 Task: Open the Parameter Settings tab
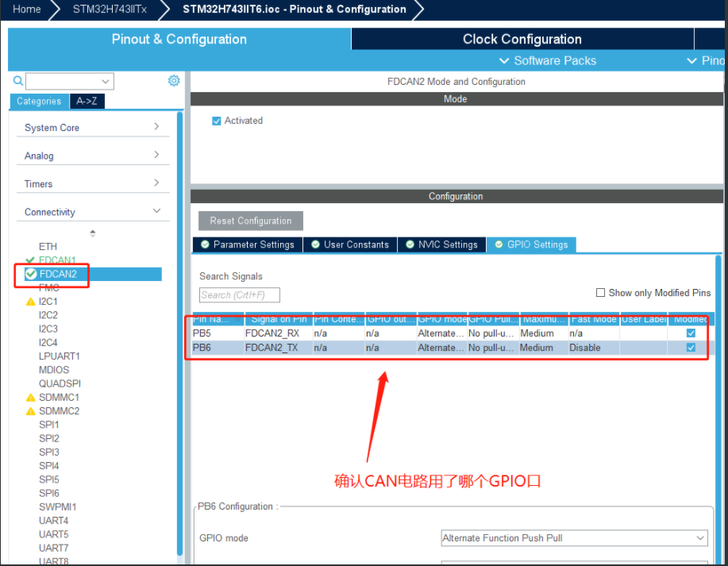tap(248, 244)
